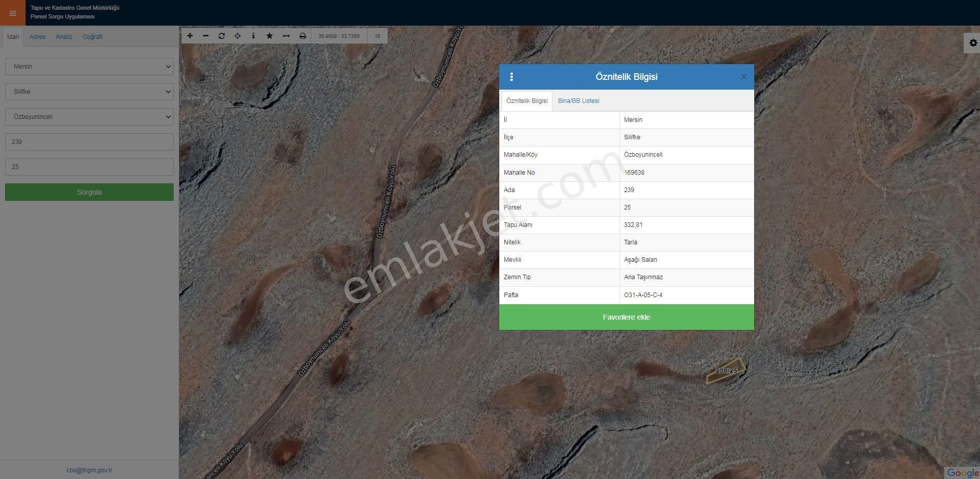Expand the Silifke district dropdown
Image resolution: width=980 pixels, height=479 pixels.
pos(89,92)
